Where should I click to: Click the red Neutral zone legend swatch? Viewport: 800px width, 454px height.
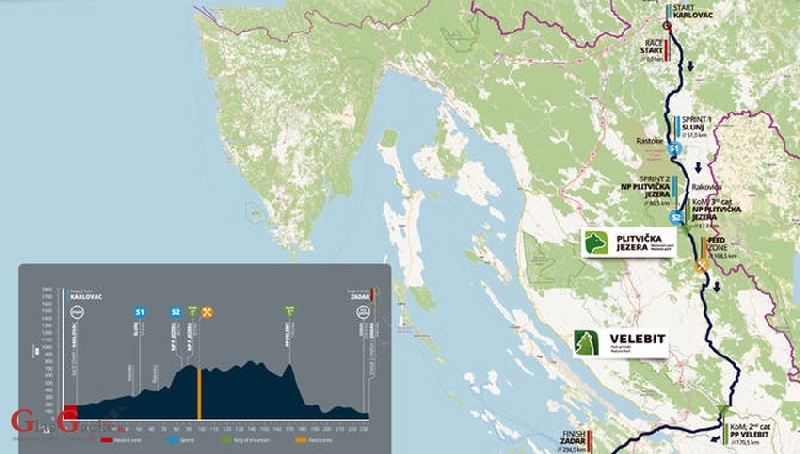coord(106,440)
